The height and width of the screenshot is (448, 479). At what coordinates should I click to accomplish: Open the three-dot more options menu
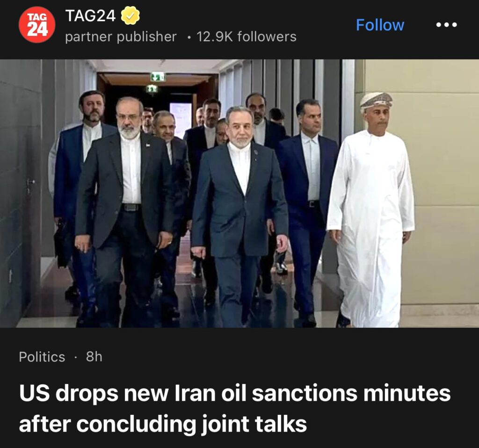[446, 25]
